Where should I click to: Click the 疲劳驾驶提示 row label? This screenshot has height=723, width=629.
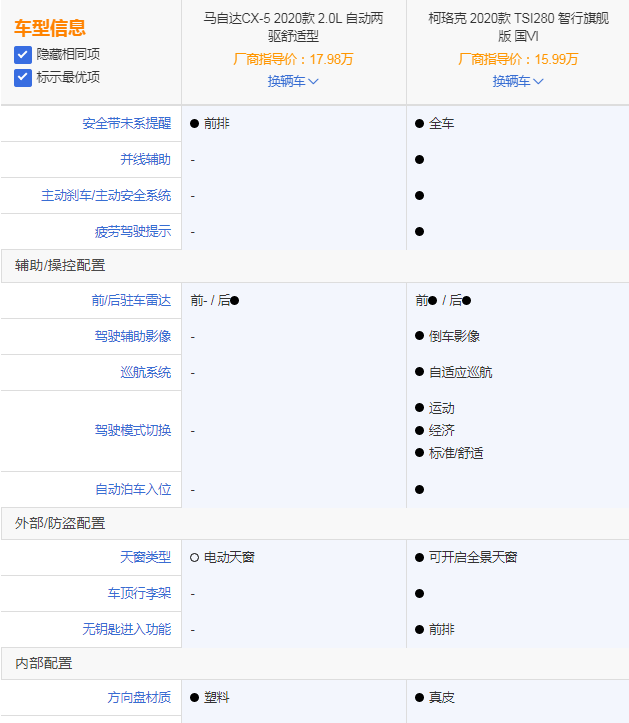(132, 232)
